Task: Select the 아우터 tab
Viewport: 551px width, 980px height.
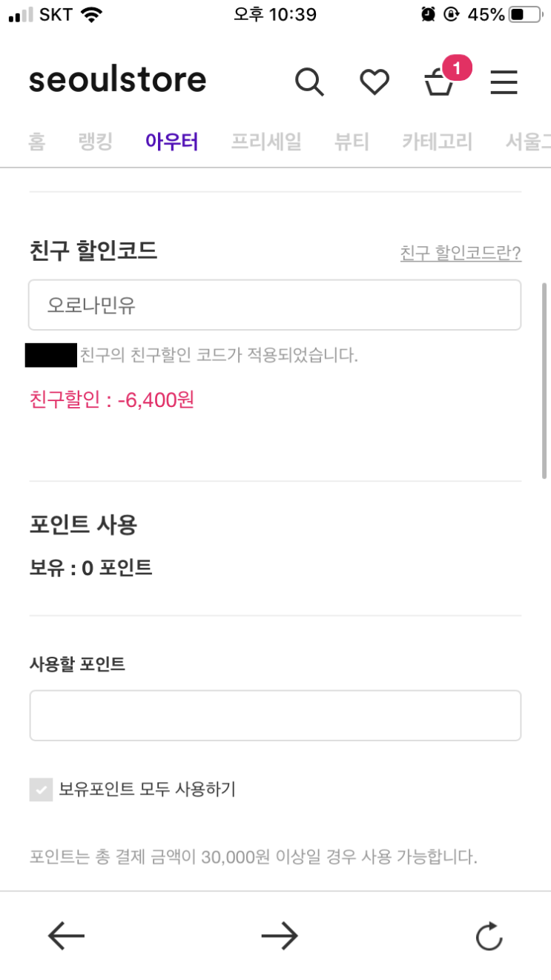Action: (171, 141)
